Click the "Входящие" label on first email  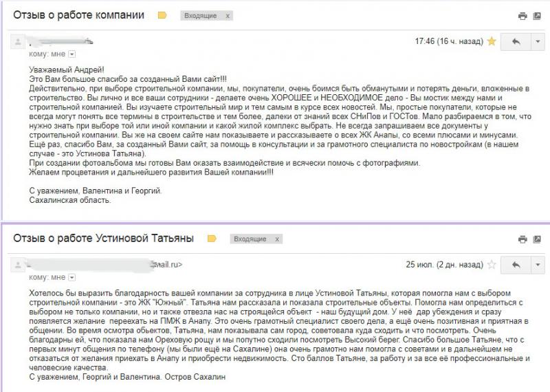click(199, 15)
